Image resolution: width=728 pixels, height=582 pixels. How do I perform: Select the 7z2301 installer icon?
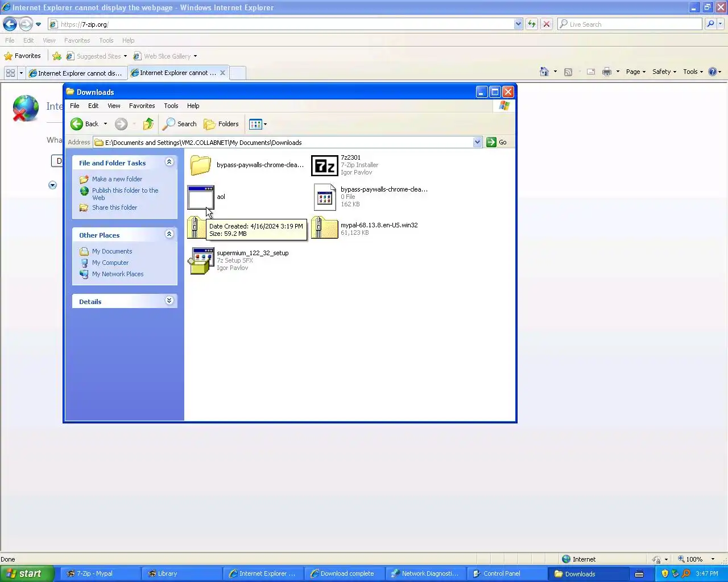pos(325,165)
